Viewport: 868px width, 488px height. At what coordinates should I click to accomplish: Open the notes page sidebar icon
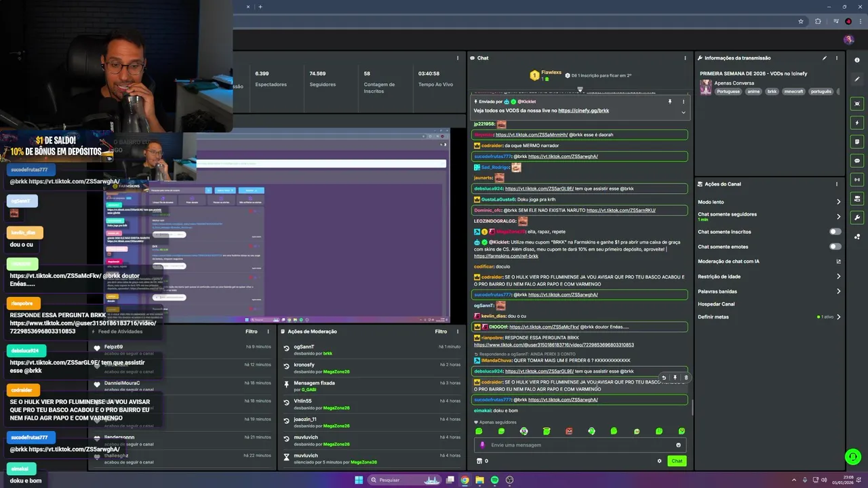pyautogui.click(x=857, y=142)
